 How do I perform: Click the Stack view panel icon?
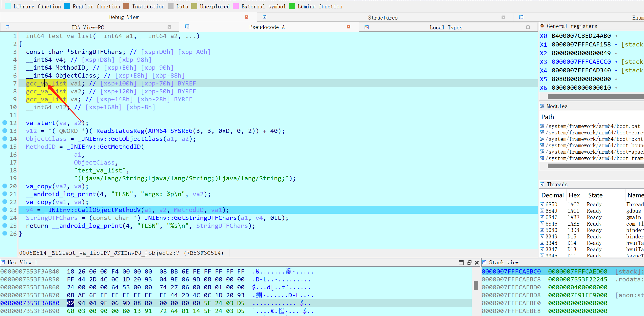(x=484, y=262)
